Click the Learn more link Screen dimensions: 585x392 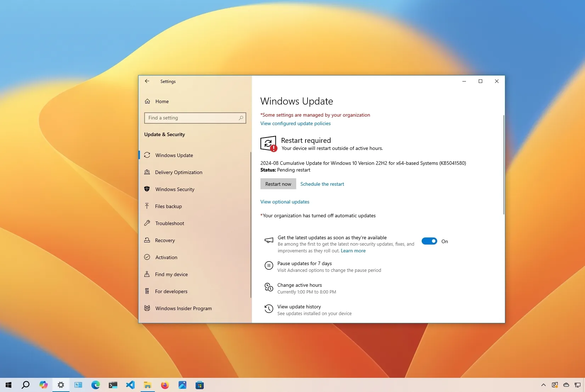(x=353, y=251)
